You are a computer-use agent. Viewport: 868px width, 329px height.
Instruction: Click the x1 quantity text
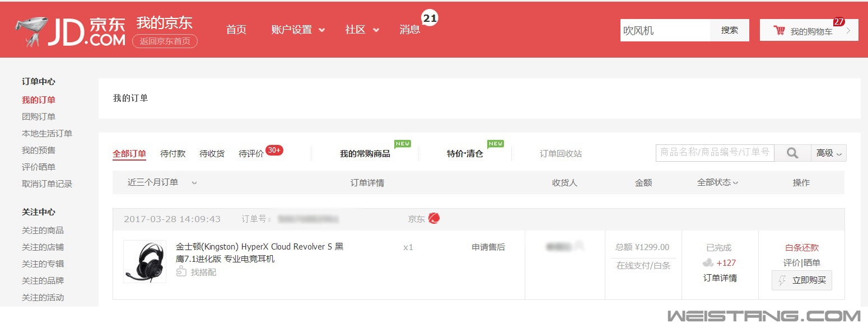click(408, 247)
